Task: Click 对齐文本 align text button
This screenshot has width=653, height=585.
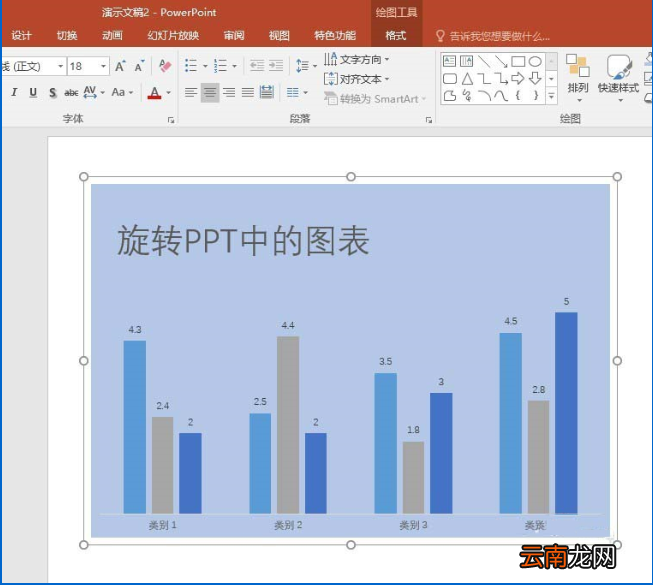Action: point(356,79)
